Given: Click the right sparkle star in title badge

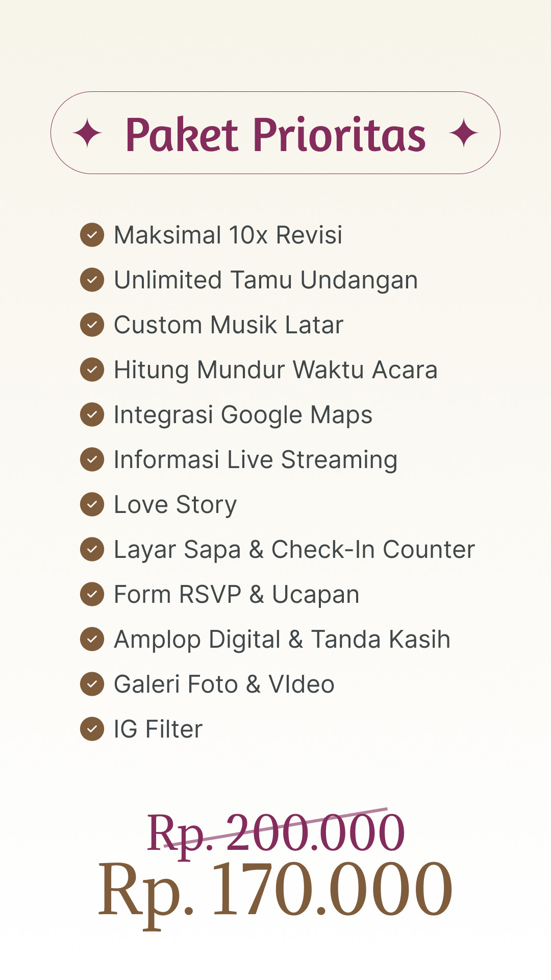Looking at the screenshot, I should point(464,133).
